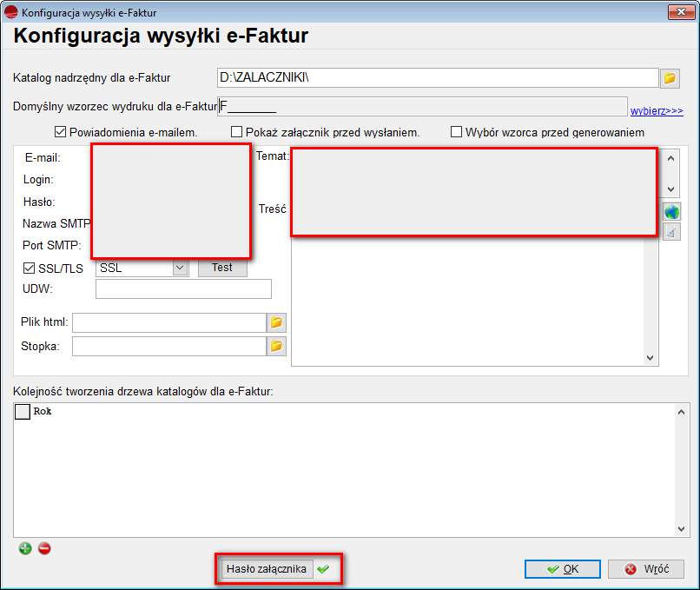Enable Pokaż załącznik przed wysłaniem

237,132
